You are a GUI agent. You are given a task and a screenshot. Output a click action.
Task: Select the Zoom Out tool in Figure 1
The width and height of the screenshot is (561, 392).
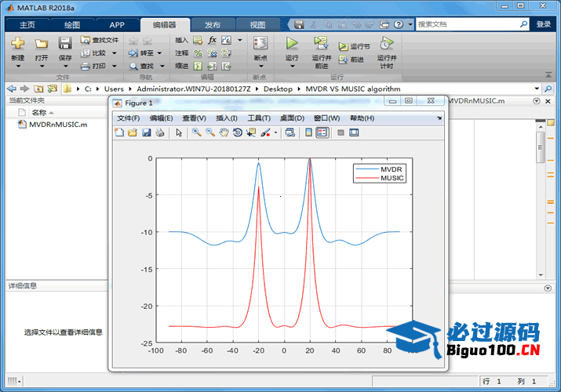tap(210, 132)
